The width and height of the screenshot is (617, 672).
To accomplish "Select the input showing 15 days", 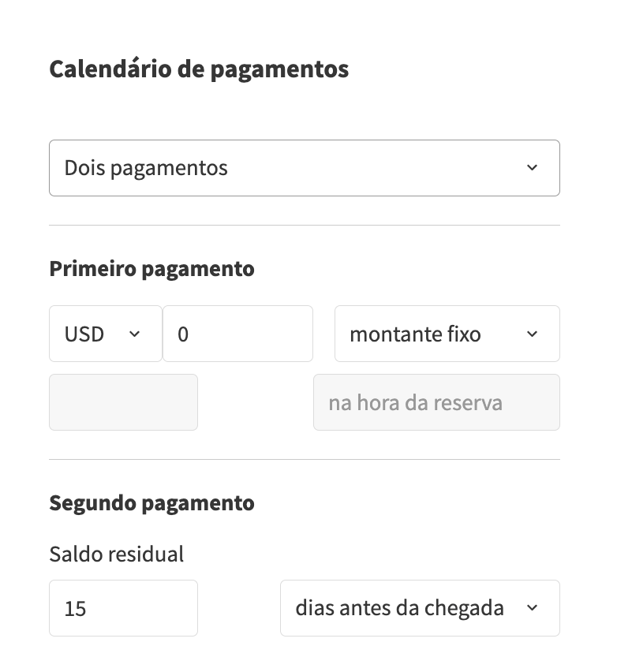I will pyautogui.click(x=123, y=607).
